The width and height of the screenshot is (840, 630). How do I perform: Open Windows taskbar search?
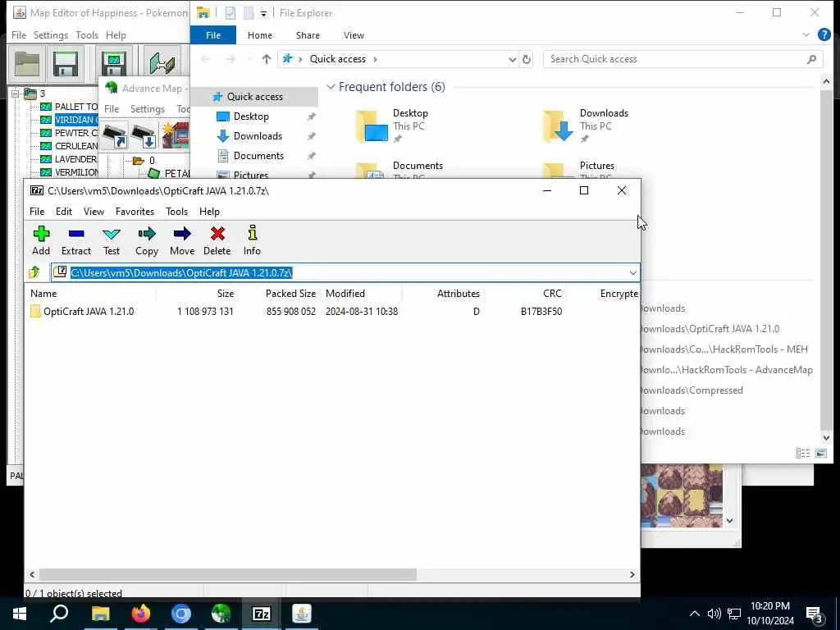click(x=59, y=614)
